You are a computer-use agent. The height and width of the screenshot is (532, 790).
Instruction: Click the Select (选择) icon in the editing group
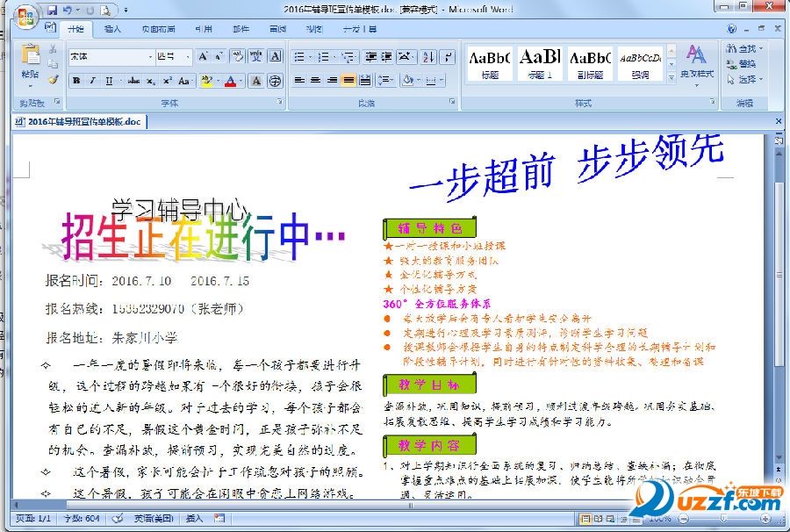pos(744,79)
